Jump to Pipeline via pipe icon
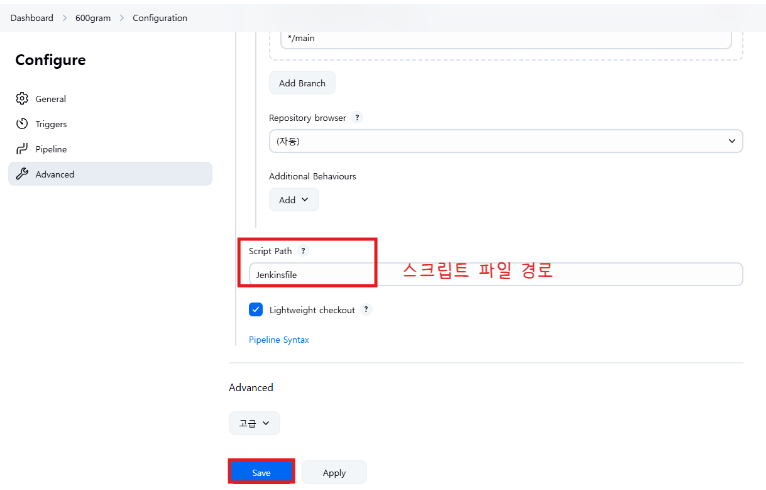This screenshot has height=490, width=766. 22,149
